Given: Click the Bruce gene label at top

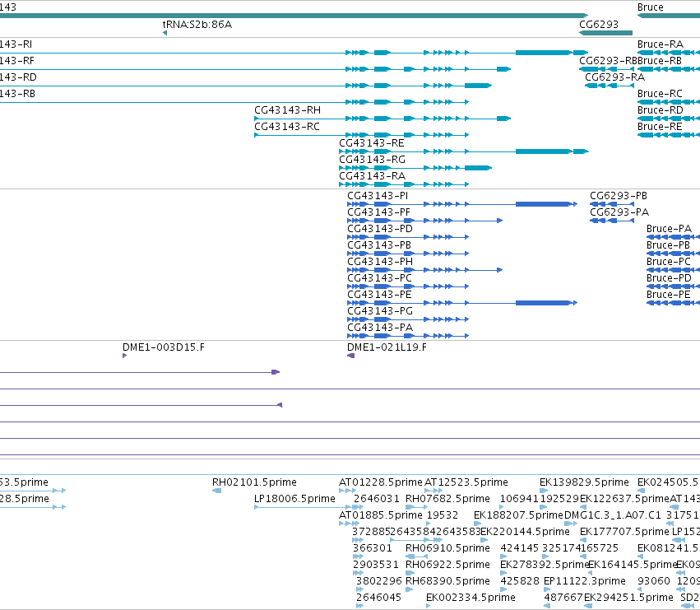Looking at the screenshot, I should 650,7.
